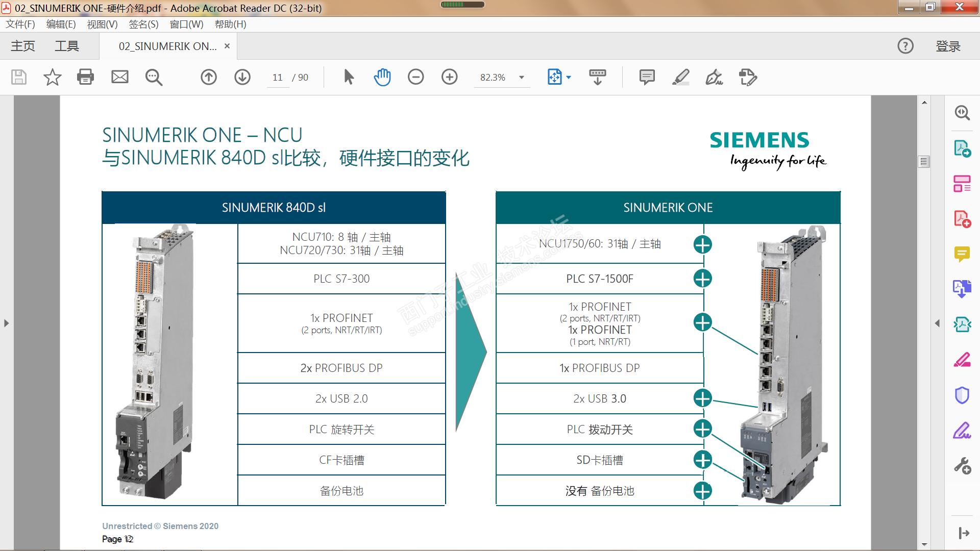The height and width of the screenshot is (551, 980).
Task: Bookmark file with star icon
Action: pyautogui.click(x=52, y=77)
